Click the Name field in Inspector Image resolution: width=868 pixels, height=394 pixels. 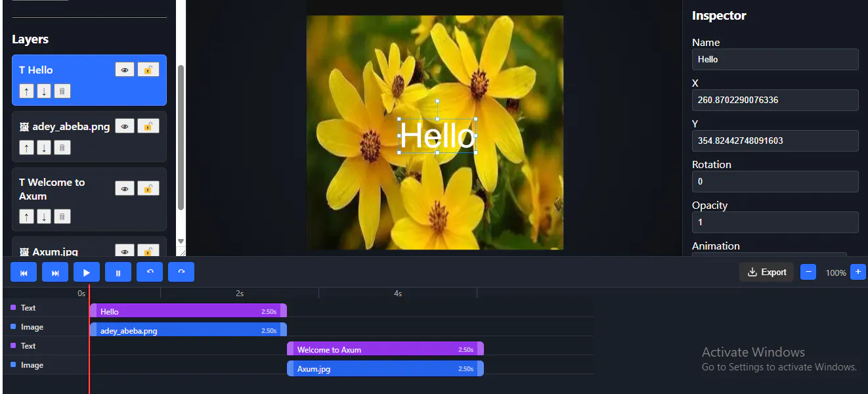click(775, 59)
